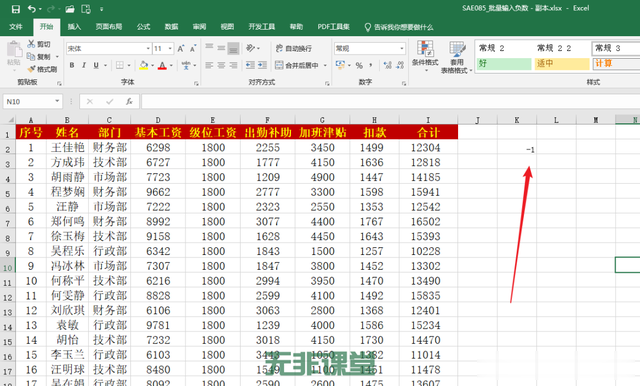Increase cell indent
The width and height of the screenshot is (640, 386).
pyautogui.click(x=262, y=65)
